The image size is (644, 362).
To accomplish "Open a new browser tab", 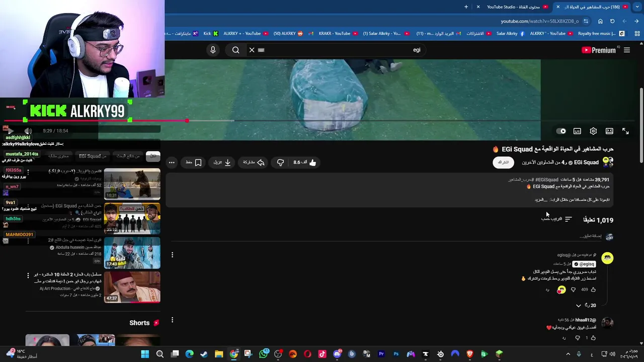I will (x=466, y=7).
